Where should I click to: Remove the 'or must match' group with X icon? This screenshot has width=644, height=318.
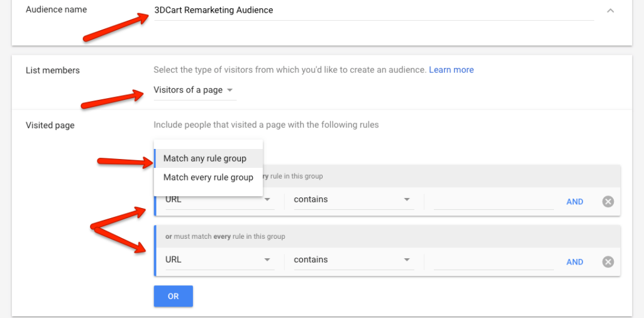(608, 262)
